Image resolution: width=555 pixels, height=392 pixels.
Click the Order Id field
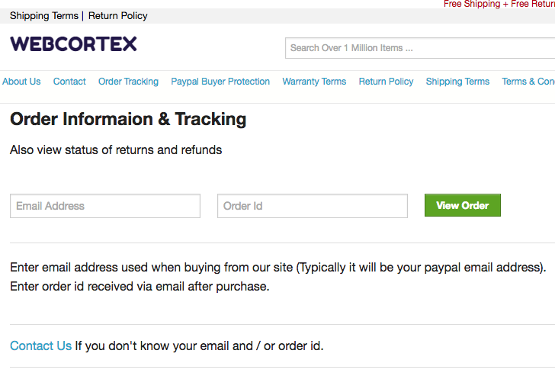(313, 206)
